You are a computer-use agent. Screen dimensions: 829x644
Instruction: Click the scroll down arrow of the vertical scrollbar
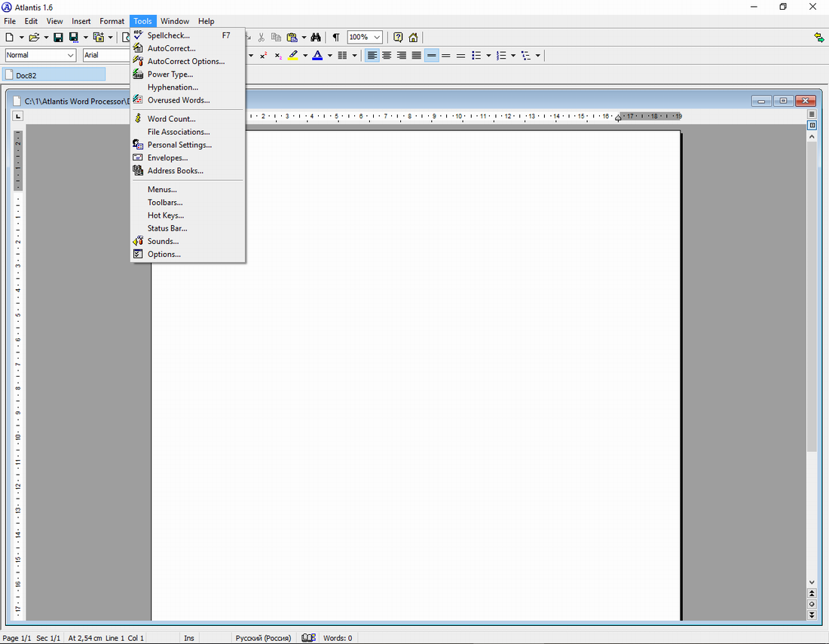tap(812, 582)
